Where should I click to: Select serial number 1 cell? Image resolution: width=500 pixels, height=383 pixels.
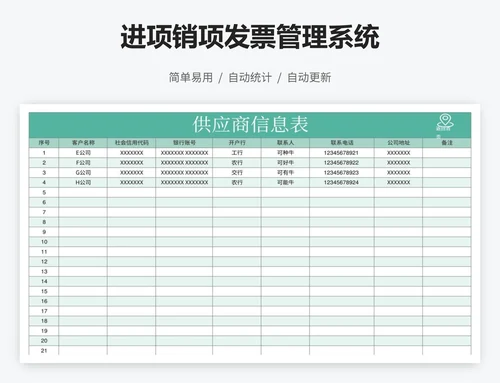[44, 153]
